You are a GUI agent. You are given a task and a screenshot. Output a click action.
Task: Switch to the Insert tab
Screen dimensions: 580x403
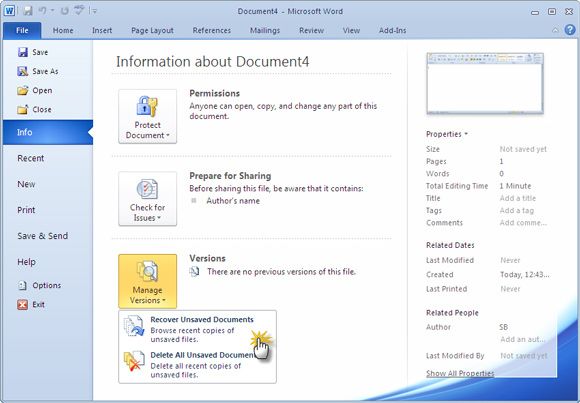click(x=102, y=30)
